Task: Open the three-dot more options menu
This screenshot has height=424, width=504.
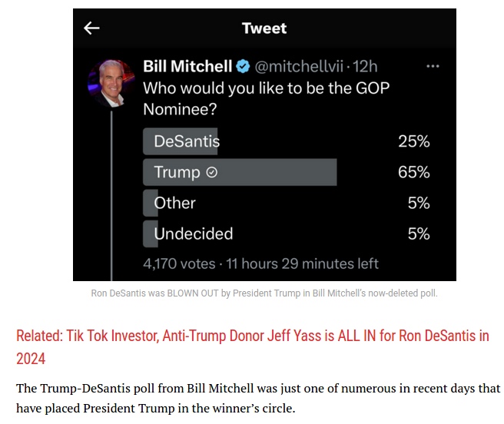Action: pyautogui.click(x=433, y=66)
